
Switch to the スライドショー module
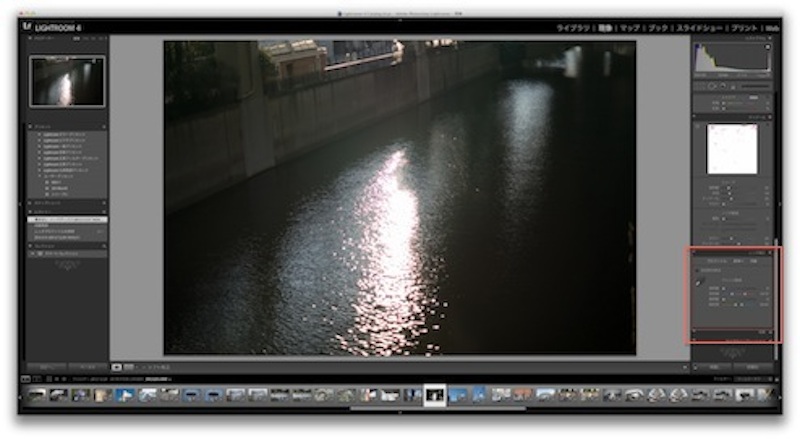[x=699, y=28]
